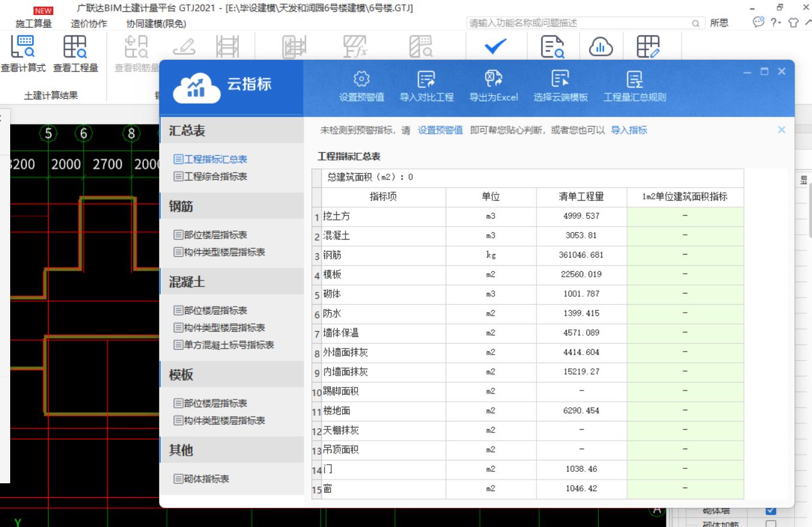This screenshot has height=527, width=812.
Task: Click 导入对比工程 import icon
Action: pos(426,78)
